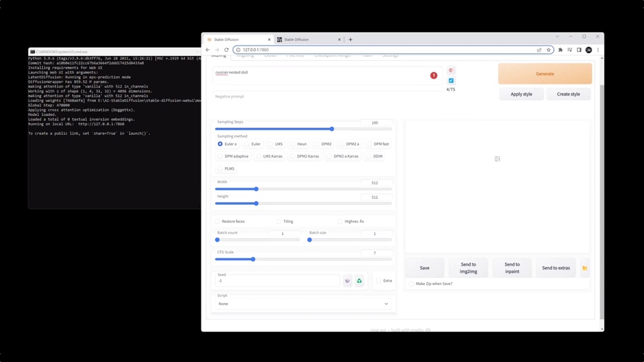This screenshot has width=644, height=362.
Task: Tick the Extra seed checkbox
Action: coord(379,281)
